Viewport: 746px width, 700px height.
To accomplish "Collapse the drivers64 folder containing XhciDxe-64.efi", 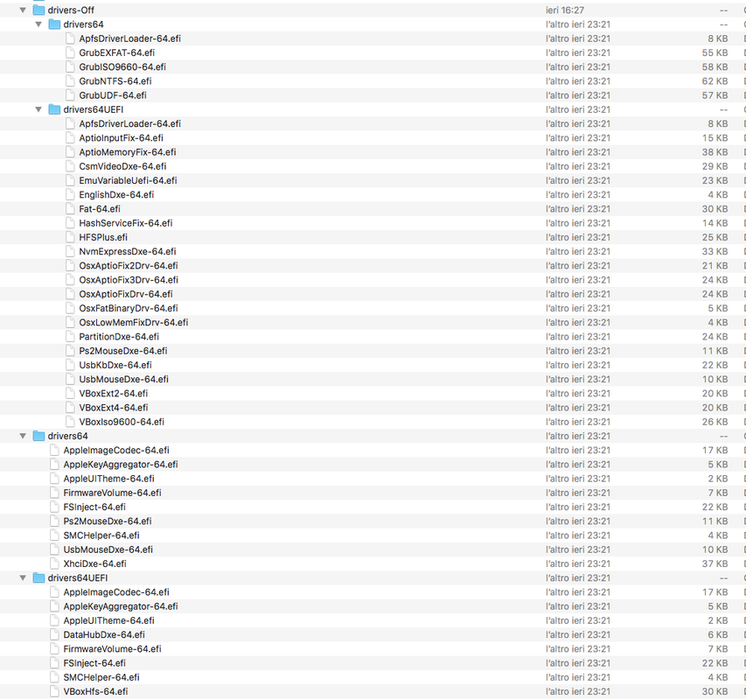I will 23,436.
